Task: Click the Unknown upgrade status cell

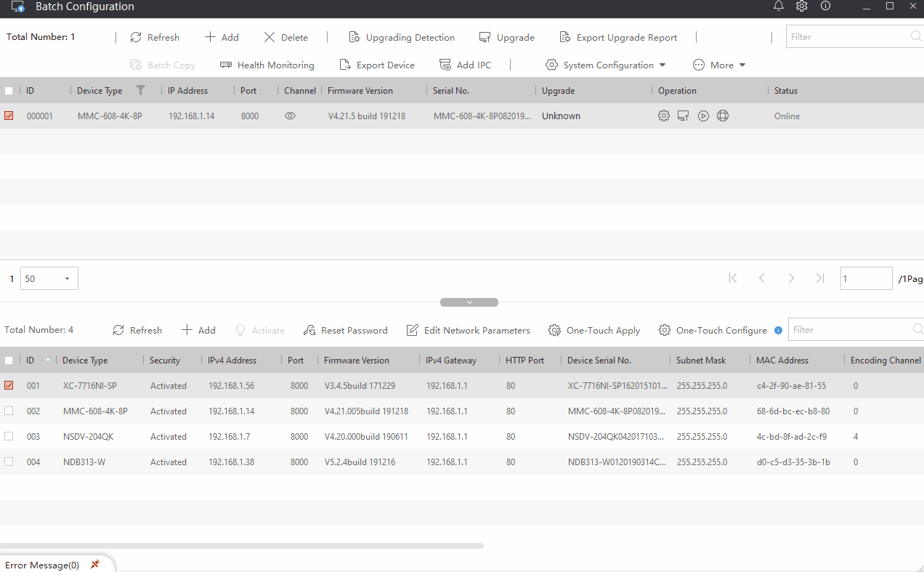Action: pos(562,116)
